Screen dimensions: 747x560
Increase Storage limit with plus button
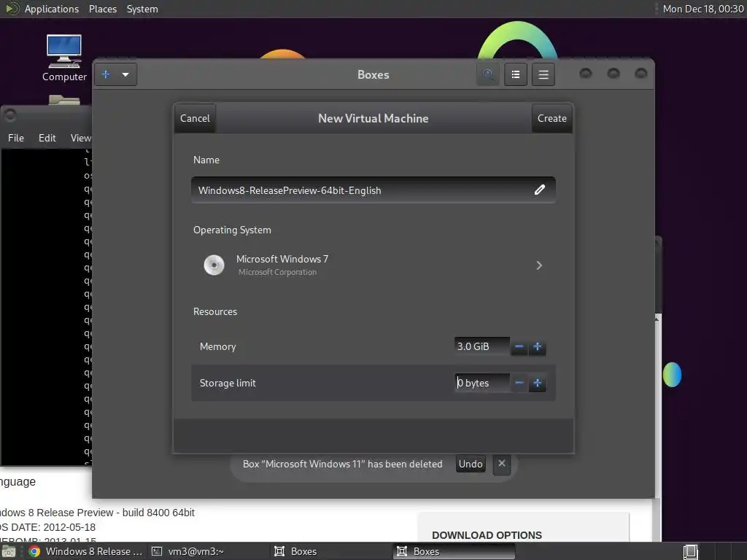tap(538, 383)
